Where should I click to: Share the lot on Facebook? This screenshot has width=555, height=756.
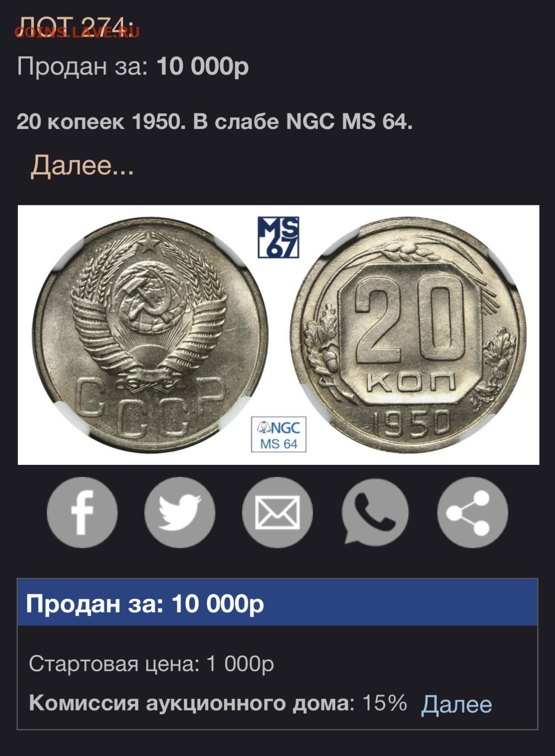click(x=82, y=512)
